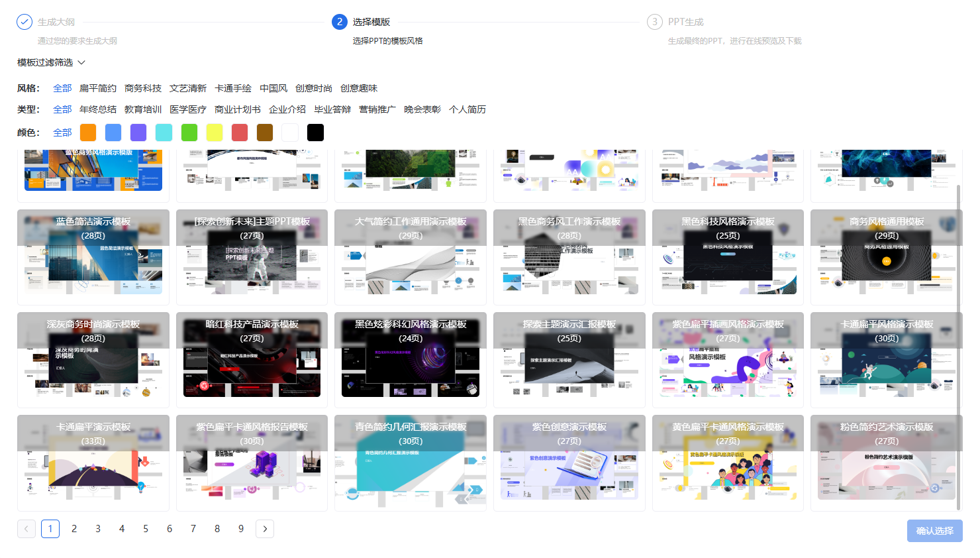Click the previous page arrow
Image resolution: width=980 pixels, height=558 pixels.
(x=26, y=528)
